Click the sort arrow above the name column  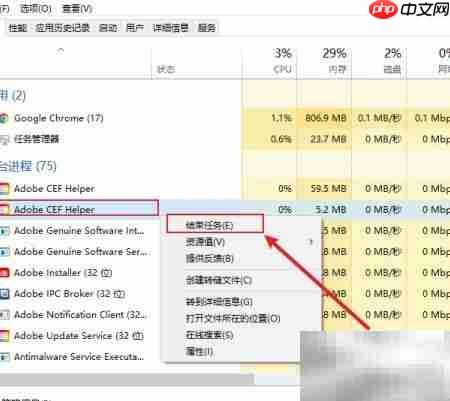[x=61, y=51]
